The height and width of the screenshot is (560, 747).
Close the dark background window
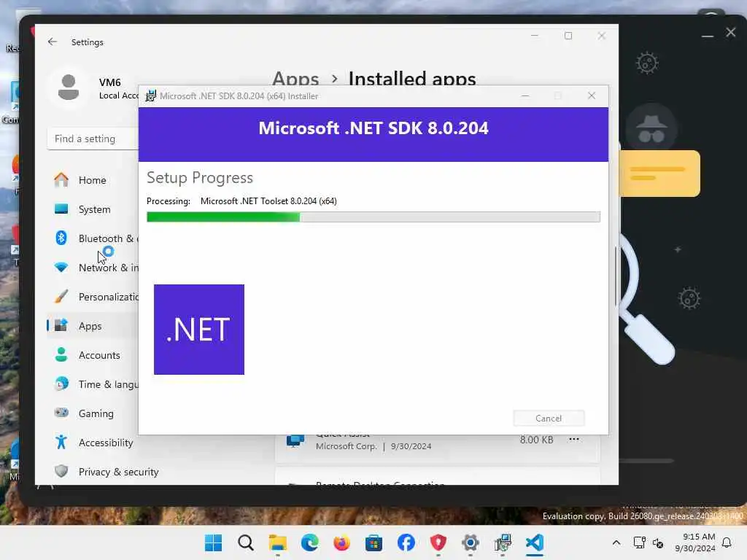coord(731,32)
